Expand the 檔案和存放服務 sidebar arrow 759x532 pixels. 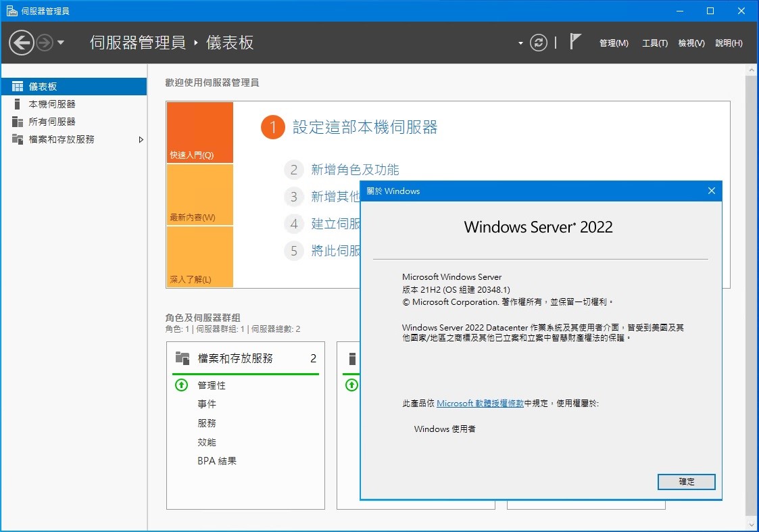[x=141, y=139]
